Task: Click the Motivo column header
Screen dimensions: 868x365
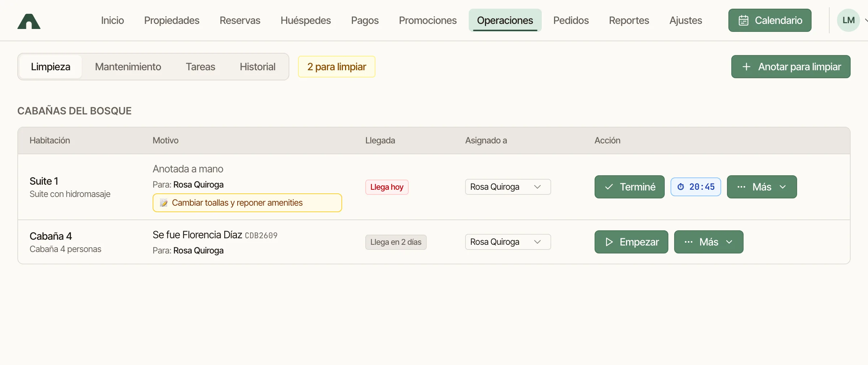Action: pos(165,140)
